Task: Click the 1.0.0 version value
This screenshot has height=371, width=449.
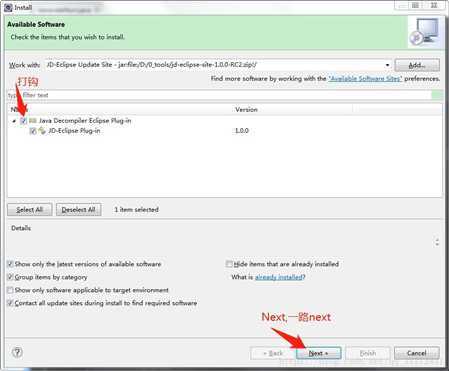Action: pyautogui.click(x=242, y=131)
